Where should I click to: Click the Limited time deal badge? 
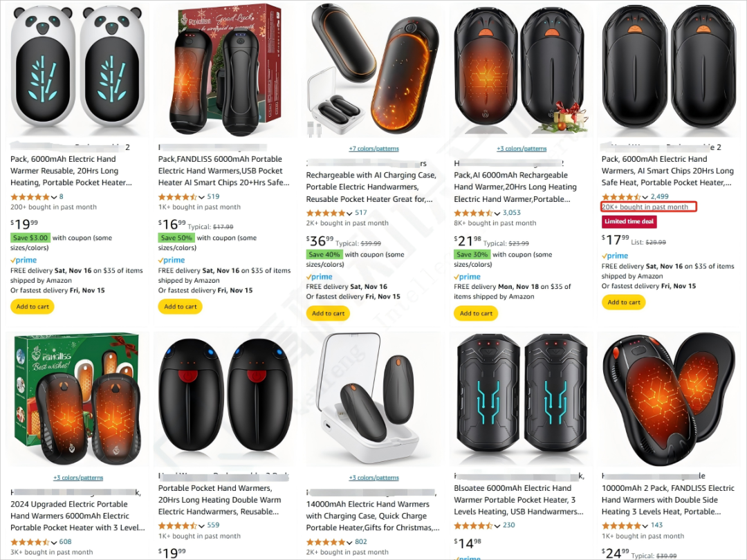(629, 221)
